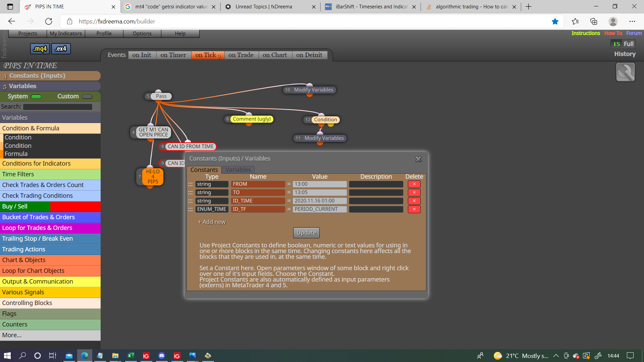Screen dimensions: 644x362
Task: Click the block search field
Action: tap(57, 107)
